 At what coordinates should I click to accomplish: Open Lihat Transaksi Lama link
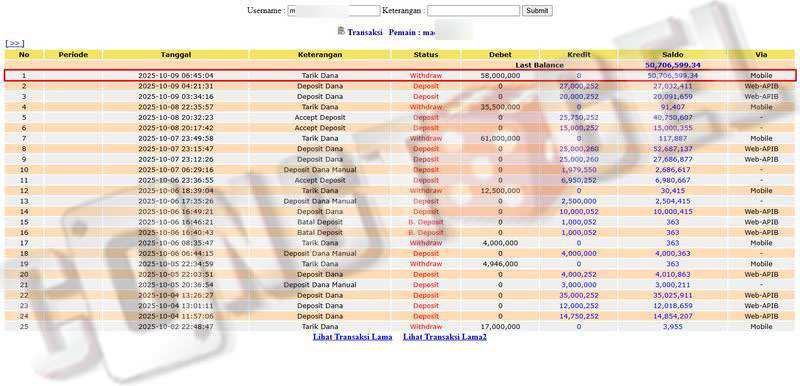click(x=353, y=337)
